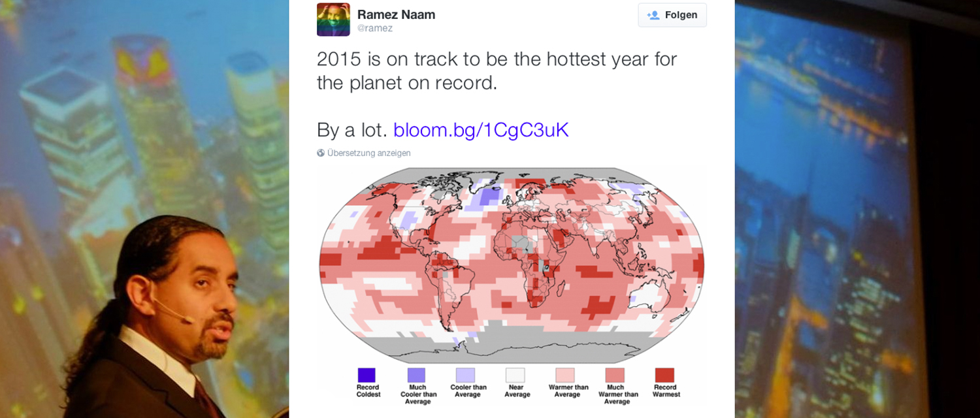980x418 pixels.
Task: Click Ramez Naam's rainbow profile avatar
Action: pyautogui.click(x=333, y=20)
